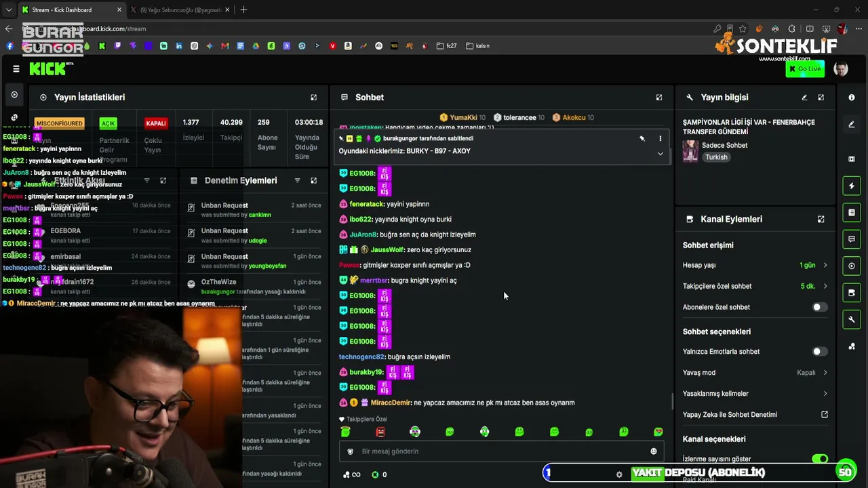Toggle Yalnızca Emotlarla sohbet switch
Viewport: 868px width, 488px height.
click(x=820, y=352)
